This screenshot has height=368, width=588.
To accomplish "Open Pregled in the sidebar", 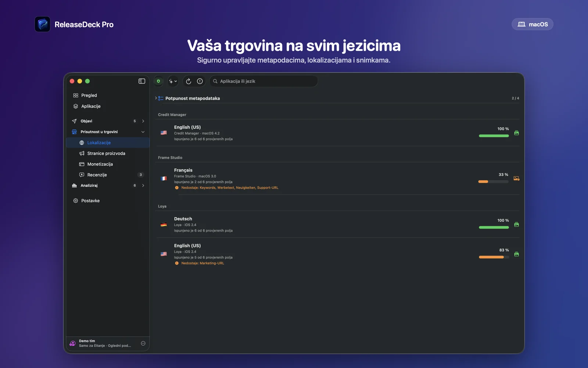I will click(x=108, y=95).
